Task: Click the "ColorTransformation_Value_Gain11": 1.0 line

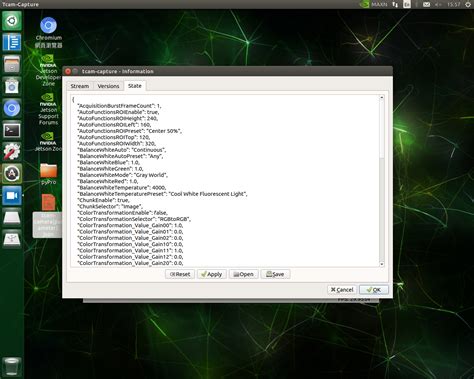Action: coord(130,251)
